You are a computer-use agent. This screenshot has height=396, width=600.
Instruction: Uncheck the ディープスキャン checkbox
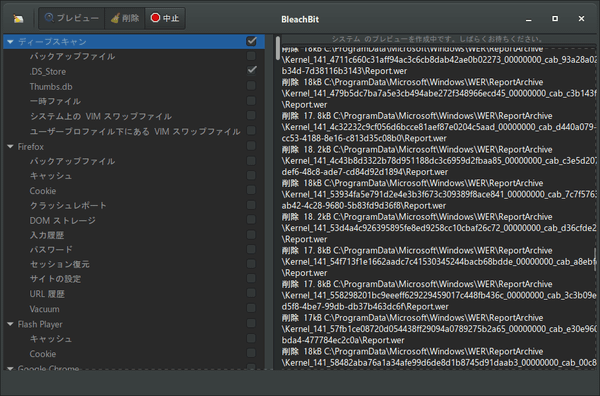point(251,41)
